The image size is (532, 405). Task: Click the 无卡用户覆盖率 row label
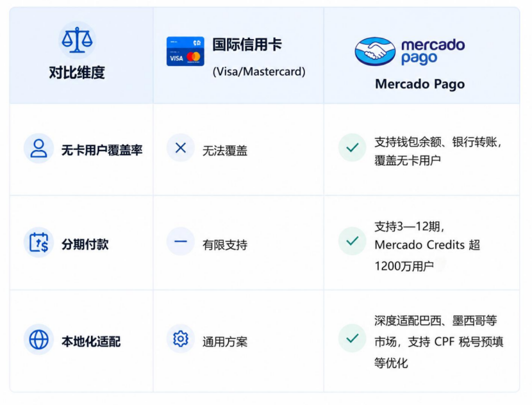click(x=102, y=150)
